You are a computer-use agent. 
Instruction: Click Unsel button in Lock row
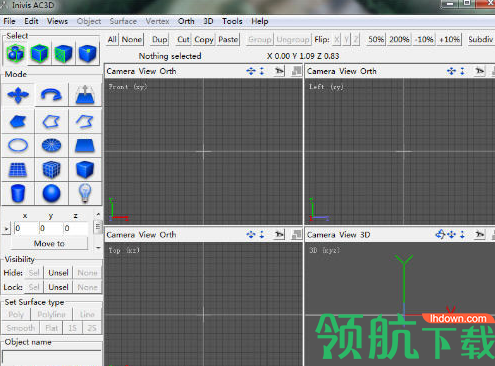click(58, 287)
